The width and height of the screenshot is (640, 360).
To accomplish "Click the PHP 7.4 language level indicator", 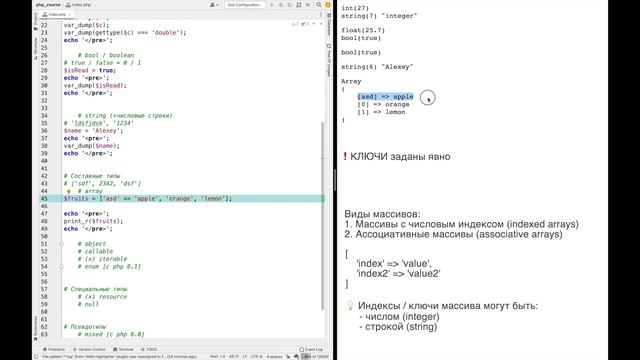I will point(217,357).
